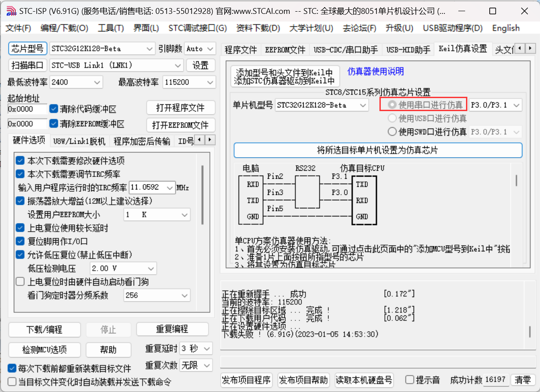This screenshot has height=392, width=540.
Task: Switch to U8W/Link1脱机 tab
Action: (x=79, y=141)
